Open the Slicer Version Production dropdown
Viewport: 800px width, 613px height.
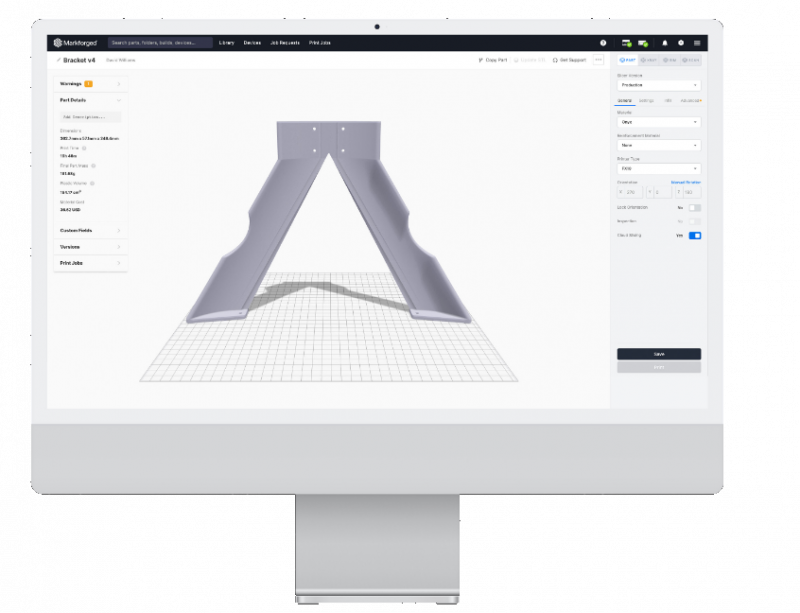pos(658,84)
